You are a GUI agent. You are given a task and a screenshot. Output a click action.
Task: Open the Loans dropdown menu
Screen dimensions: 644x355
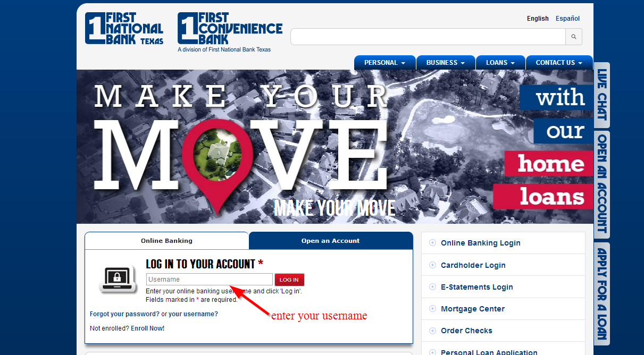pyautogui.click(x=500, y=63)
